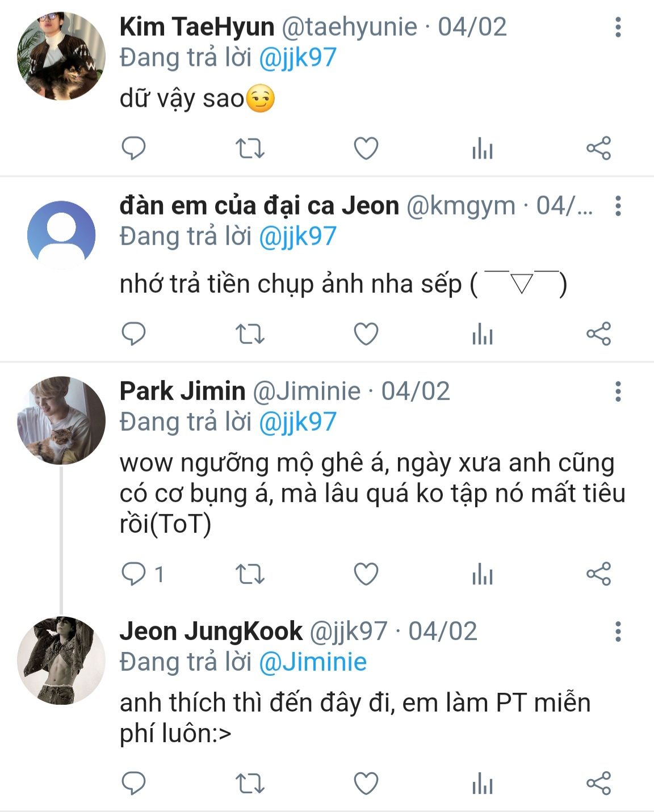The width and height of the screenshot is (654, 812).
Task: Like Kim TaeHyun's tweet
Action: point(366,148)
